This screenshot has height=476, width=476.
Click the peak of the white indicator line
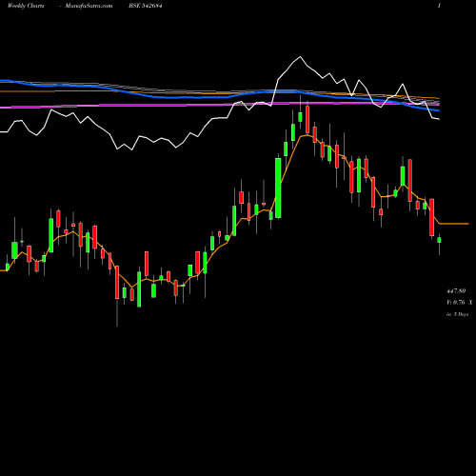tap(300, 57)
